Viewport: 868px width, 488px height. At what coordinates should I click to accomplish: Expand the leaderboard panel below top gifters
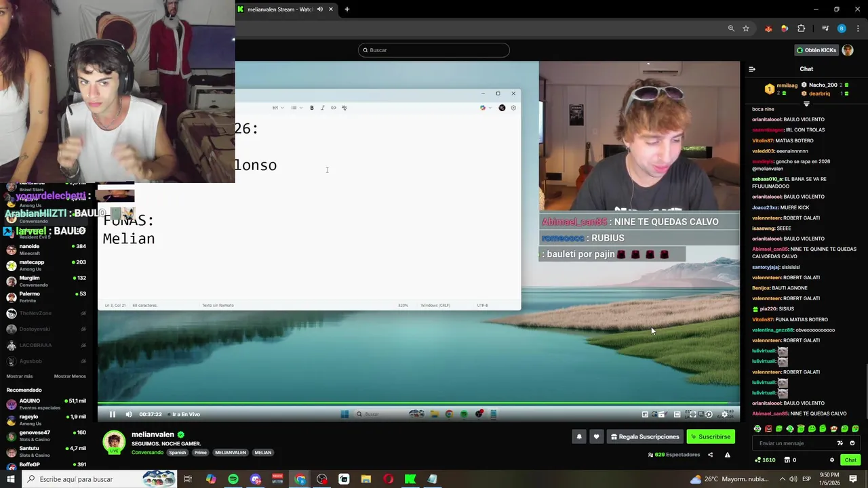coord(806,104)
